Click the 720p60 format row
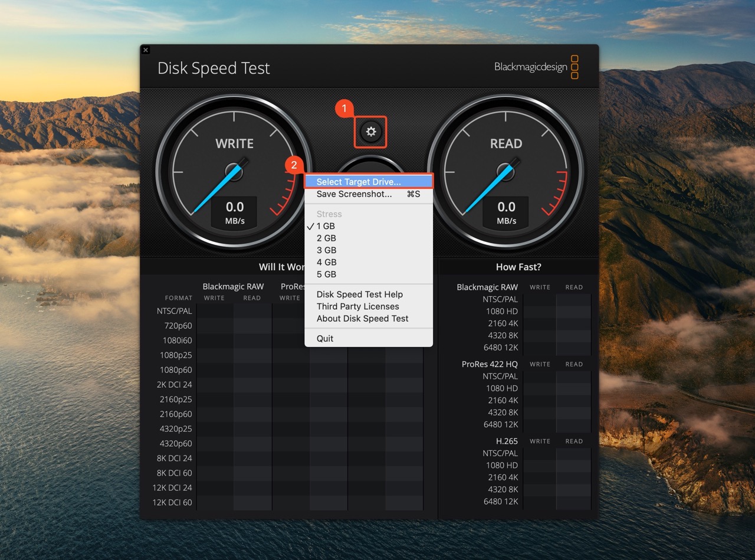The image size is (755, 560). click(178, 326)
